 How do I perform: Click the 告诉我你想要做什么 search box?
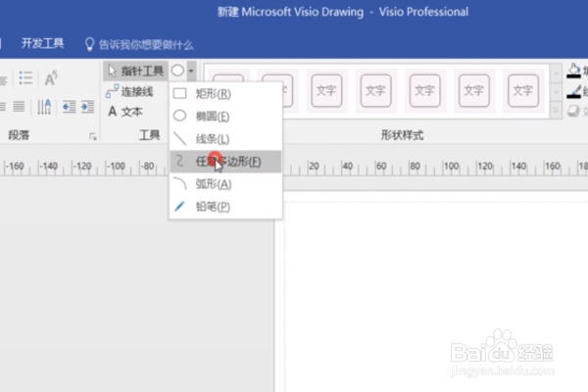click(146, 45)
